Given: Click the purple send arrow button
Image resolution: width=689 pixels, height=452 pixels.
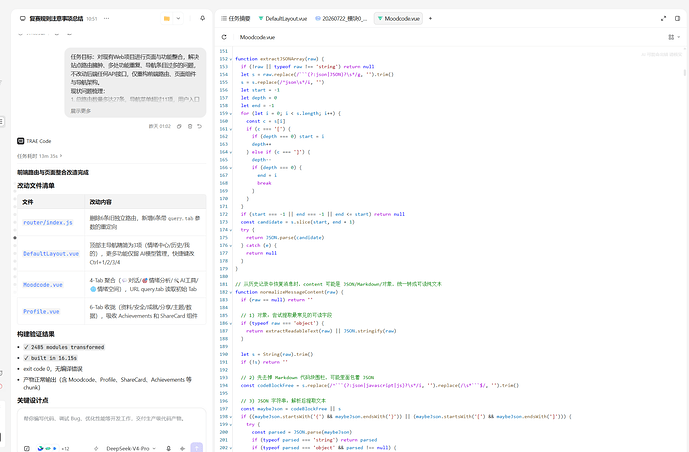Looking at the screenshot, I should point(197,447).
